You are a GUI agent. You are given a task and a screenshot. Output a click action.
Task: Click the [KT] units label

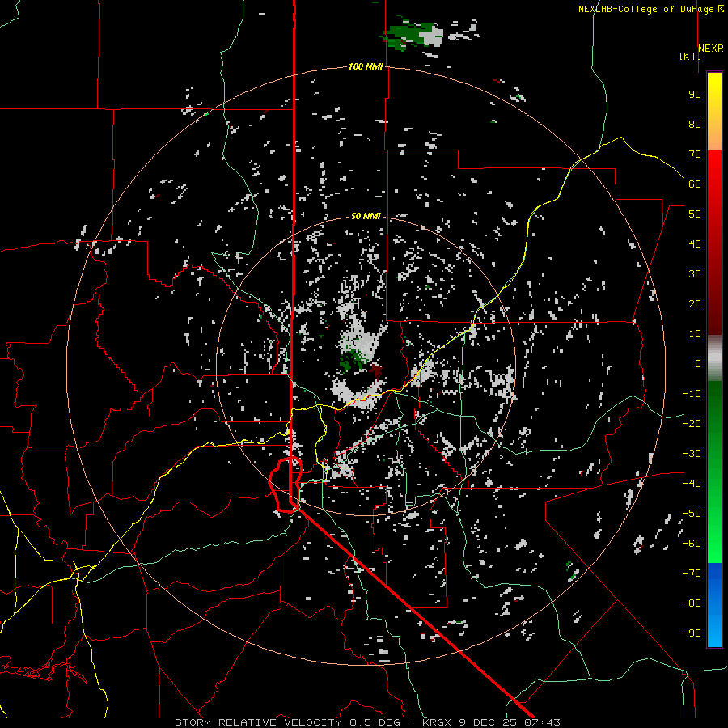click(x=691, y=56)
